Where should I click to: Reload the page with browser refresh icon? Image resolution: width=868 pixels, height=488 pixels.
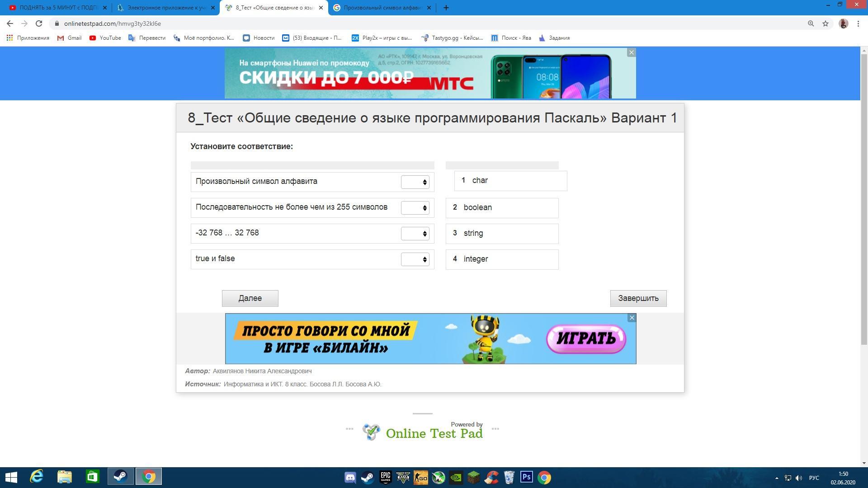coord(39,23)
